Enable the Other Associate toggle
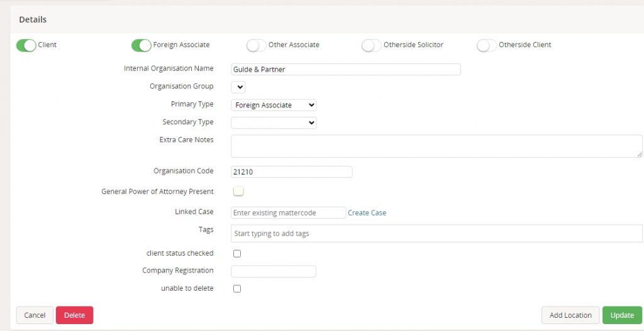The width and height of the screenshot is (644, 331). [x=257, y=45]
